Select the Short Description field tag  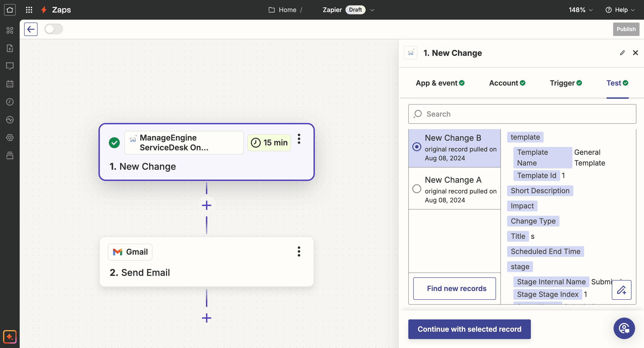(x=540, y=191)
